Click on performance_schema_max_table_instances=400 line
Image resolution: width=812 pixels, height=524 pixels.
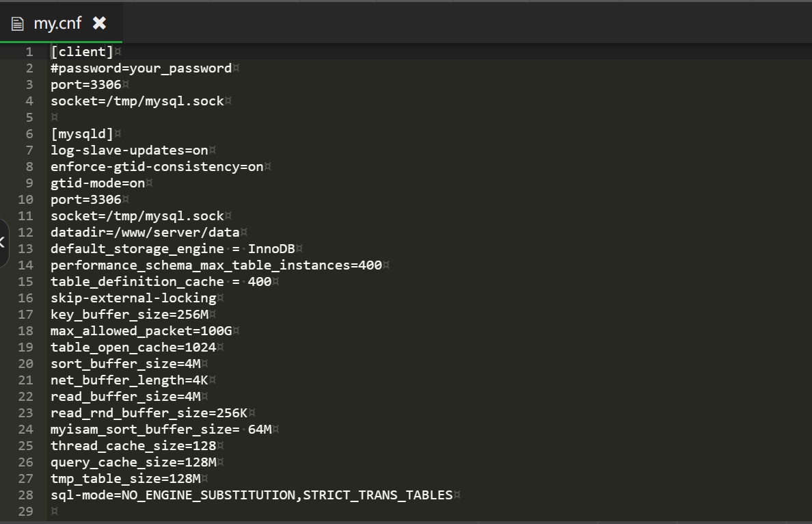pyautogui.click(x=217, y=265)
